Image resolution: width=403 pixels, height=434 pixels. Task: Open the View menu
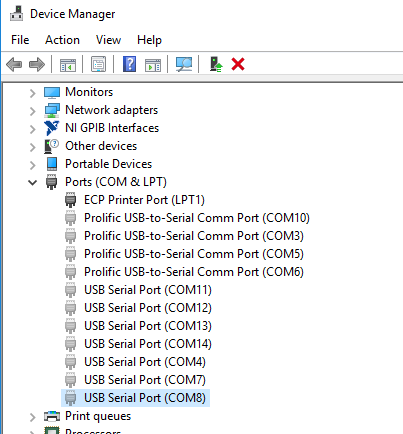(x=108, y=40)
